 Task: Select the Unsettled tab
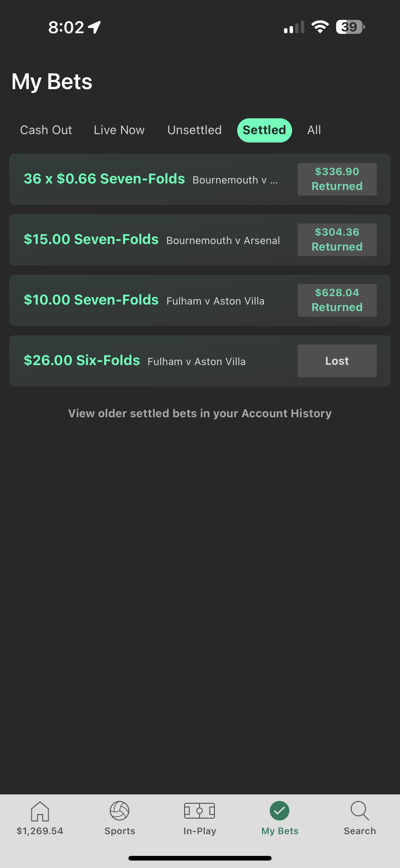coord(194,130)
